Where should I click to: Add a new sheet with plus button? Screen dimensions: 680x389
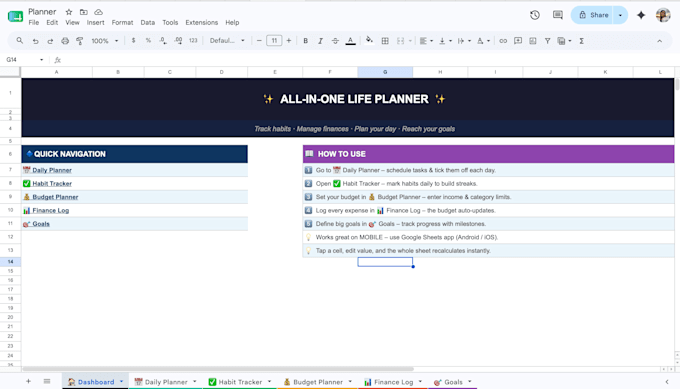tap(28, 381)
